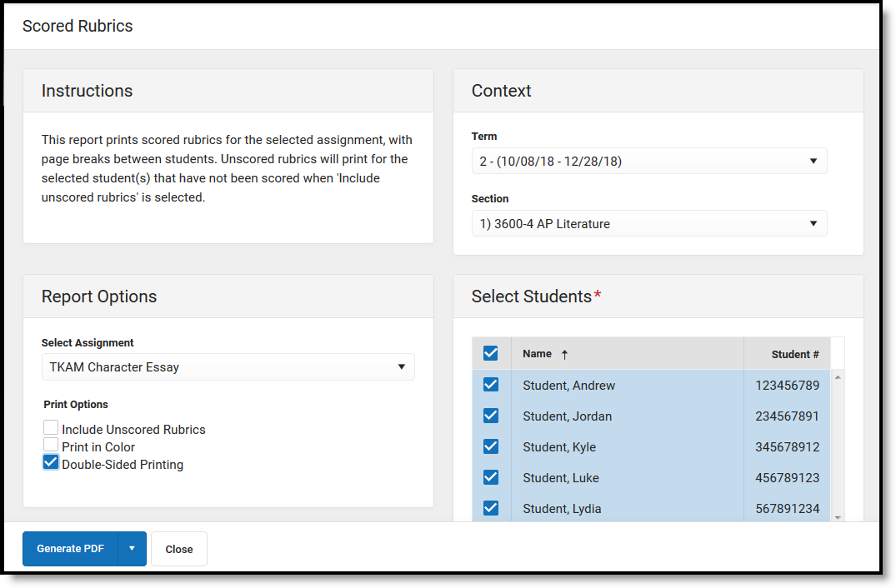Open the Generate PDF dropdown arrow
The height and width of the screenshot is (588, 896).
[132, 549]
